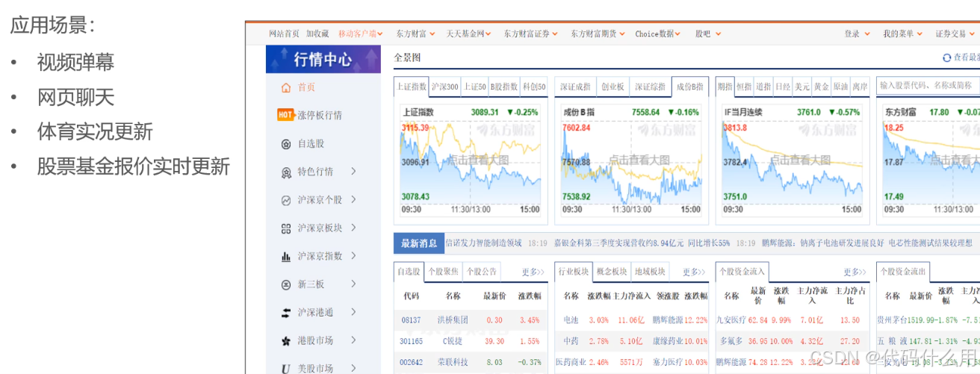The width and height of the screenshot is (980, 374).
Task: Click 更多>> in the 自选股 panel
Action: tap(533, 272)
